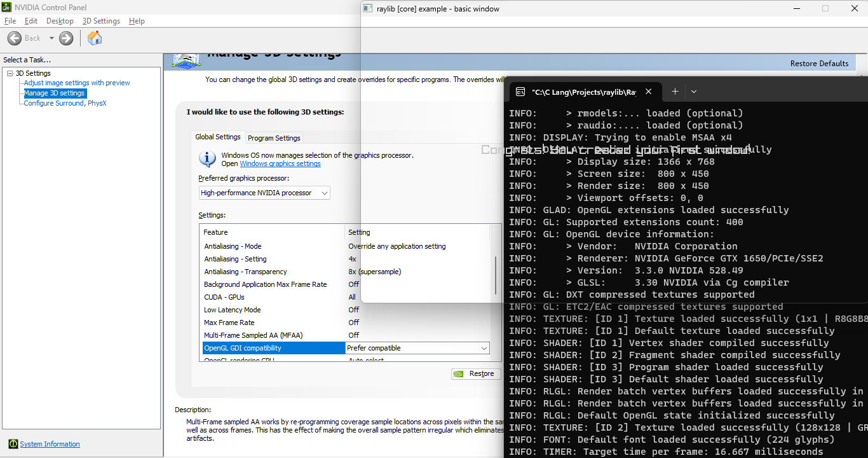This screenshot has height=458, width=868.
Task: Click the System Information globe icon
Action: 13,443
